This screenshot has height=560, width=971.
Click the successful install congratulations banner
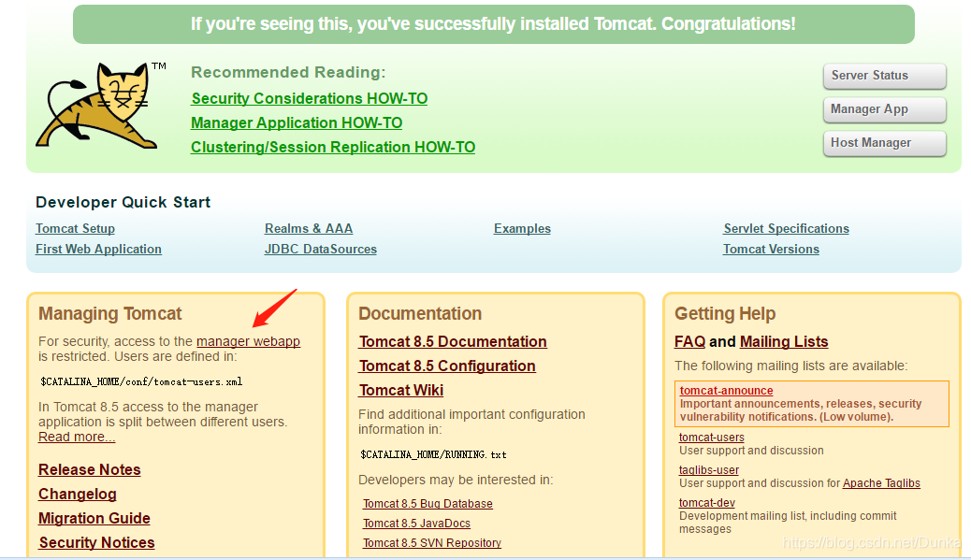(494, 24)
